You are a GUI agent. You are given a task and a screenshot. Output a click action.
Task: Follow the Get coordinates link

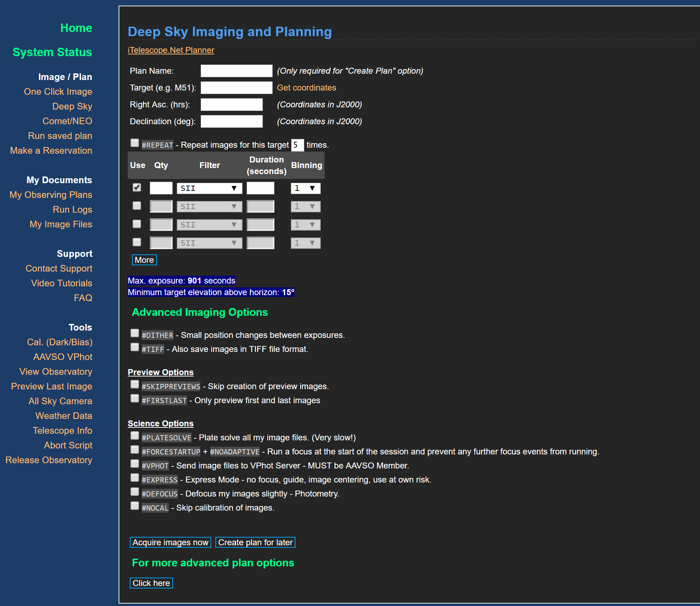[x=306, y=88]
